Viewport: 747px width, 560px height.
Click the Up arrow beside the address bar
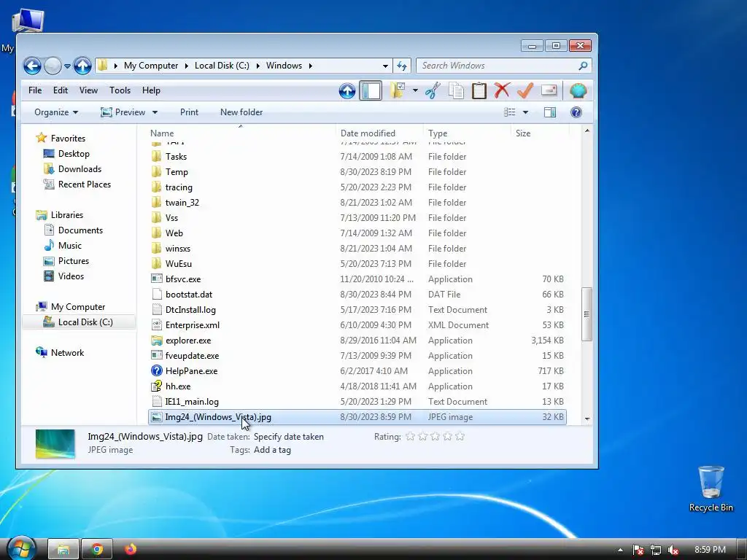click(x=82, y=66)
